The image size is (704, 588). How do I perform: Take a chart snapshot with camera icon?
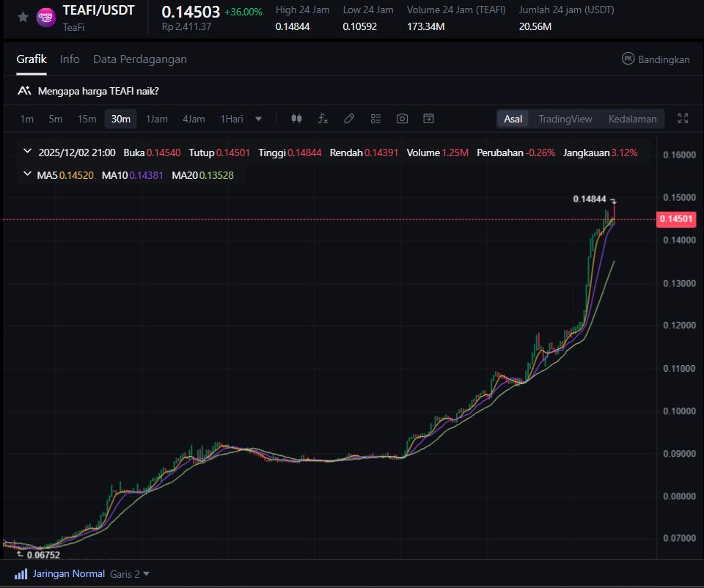click(x=402, y=119)
